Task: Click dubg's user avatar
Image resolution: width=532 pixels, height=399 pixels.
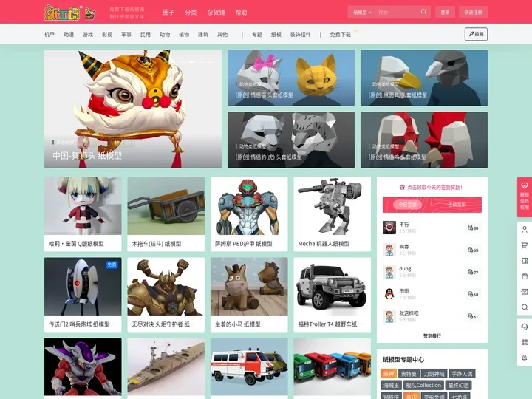Action: click(389, 272)
